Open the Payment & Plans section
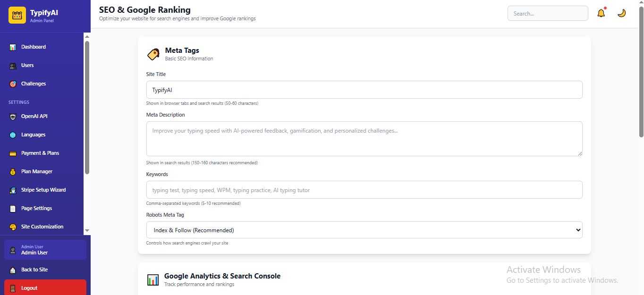Image resolution: width=644 pixels, height=295 pixels. [x=40, y=153]
